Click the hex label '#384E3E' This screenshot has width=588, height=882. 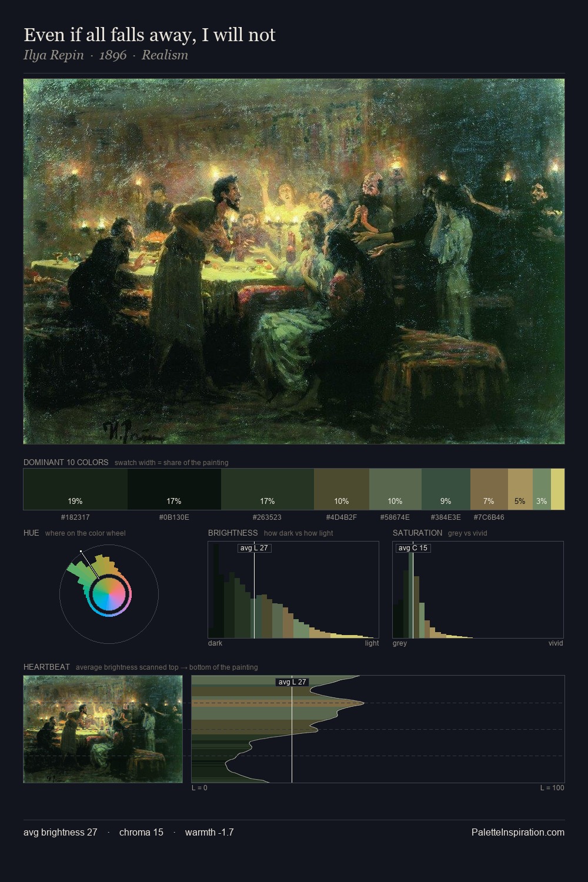tap(446, 517)
